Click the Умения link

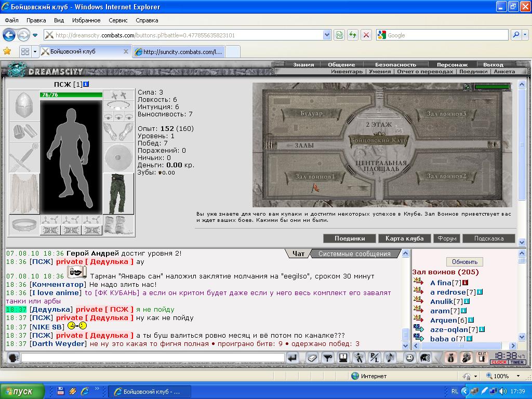pyautogui.click(x=380, y=72)
